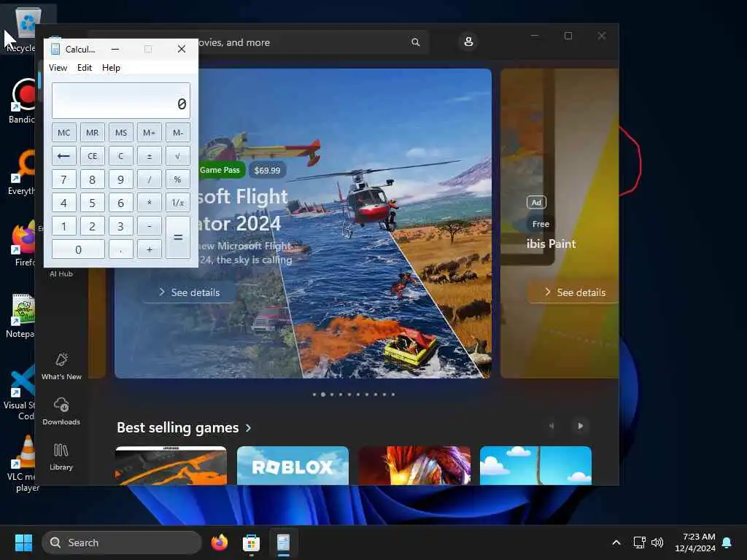747x560 pixels.
Task: Click See details for ibis Paint
Action: coord(575,292)
